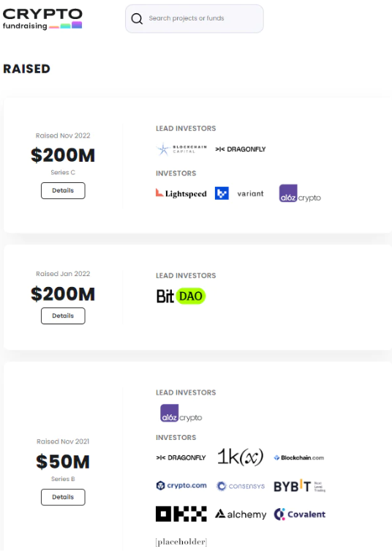Open the Lightspeed investor logo

(181, 193)
